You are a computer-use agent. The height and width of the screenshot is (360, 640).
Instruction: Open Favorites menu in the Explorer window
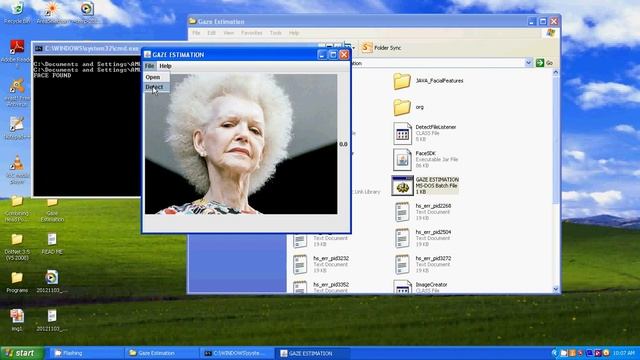pyautogui.click(x=251, y=33)
